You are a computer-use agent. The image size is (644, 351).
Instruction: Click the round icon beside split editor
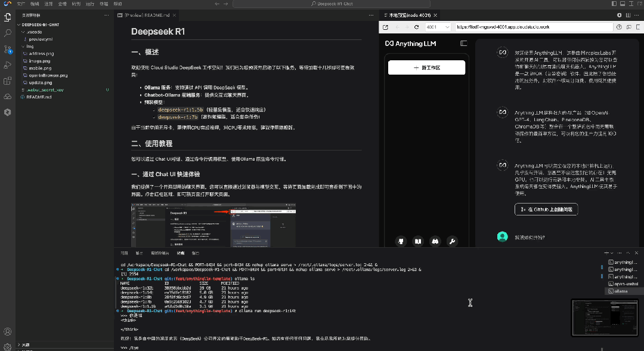tap(620, 15)
